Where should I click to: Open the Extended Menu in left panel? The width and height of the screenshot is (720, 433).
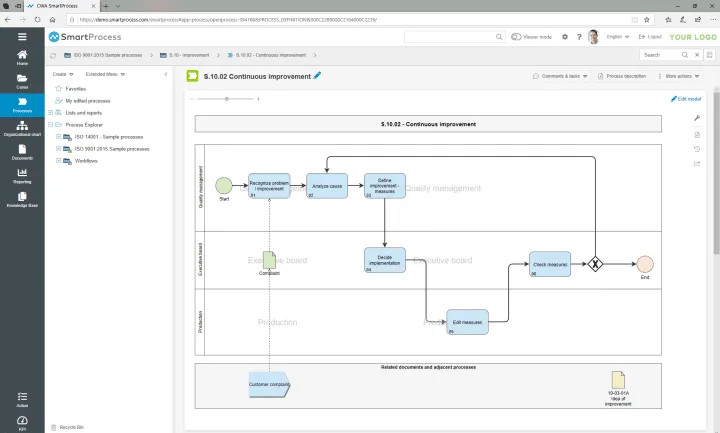pos(105,74)
